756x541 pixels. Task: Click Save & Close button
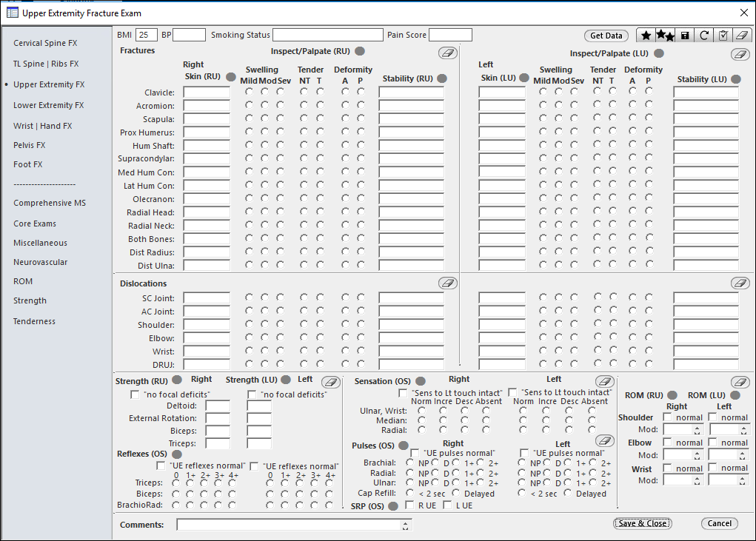coord(642,524)
